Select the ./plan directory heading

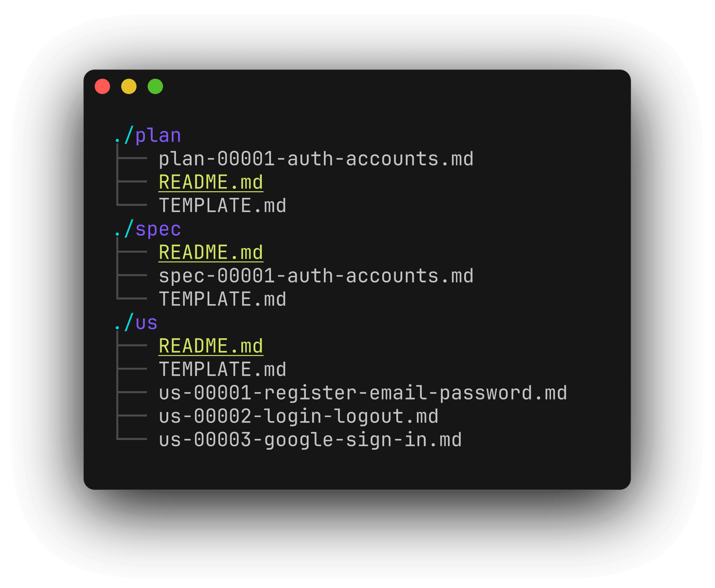[x=148, y=135]
